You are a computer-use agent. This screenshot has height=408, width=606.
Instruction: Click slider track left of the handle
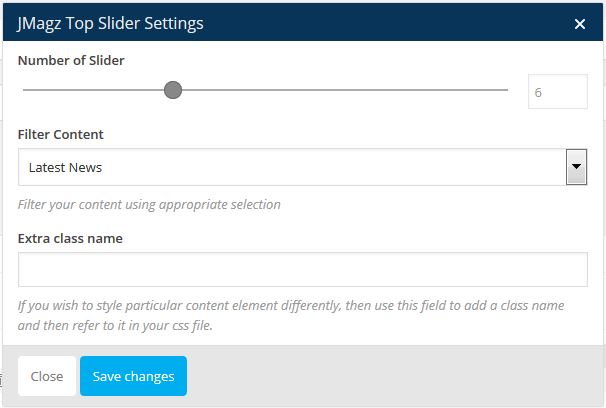[x=95, y=91]
